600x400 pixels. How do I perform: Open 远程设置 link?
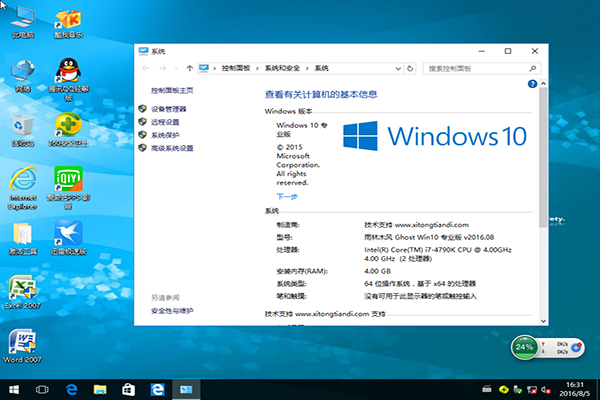coord(165,122)
